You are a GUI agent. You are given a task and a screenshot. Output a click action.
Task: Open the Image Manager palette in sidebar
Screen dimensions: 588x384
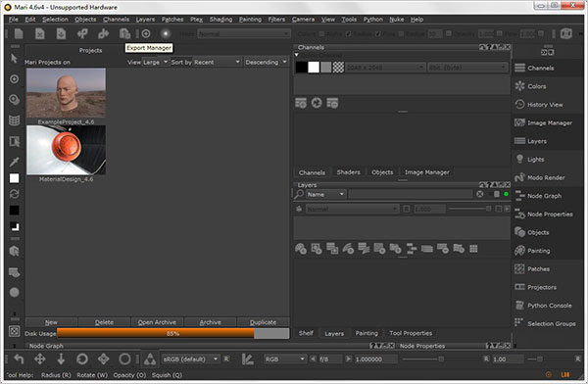pos(548,122)
